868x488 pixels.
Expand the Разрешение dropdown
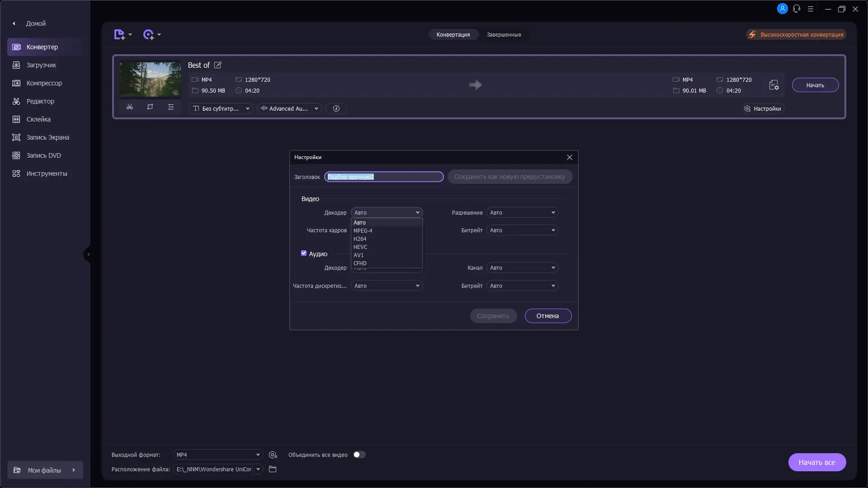click(x=522, y=213)
